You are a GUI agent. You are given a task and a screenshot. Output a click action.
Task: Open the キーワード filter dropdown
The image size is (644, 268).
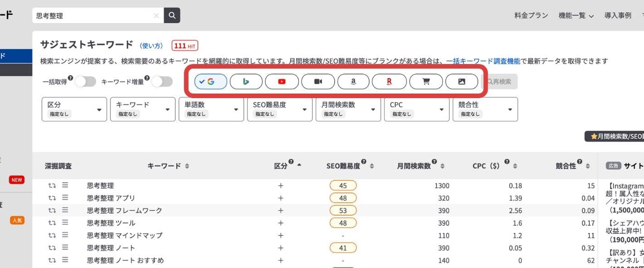(143, 109)
